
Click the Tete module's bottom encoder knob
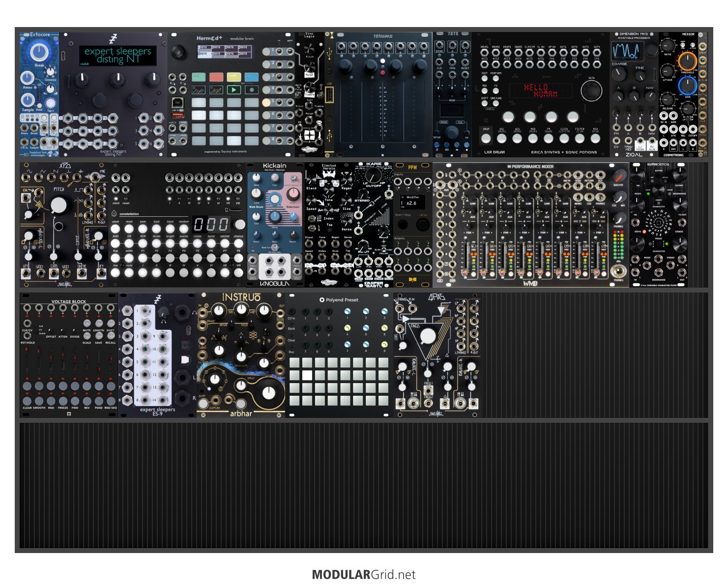coord(452,132)
